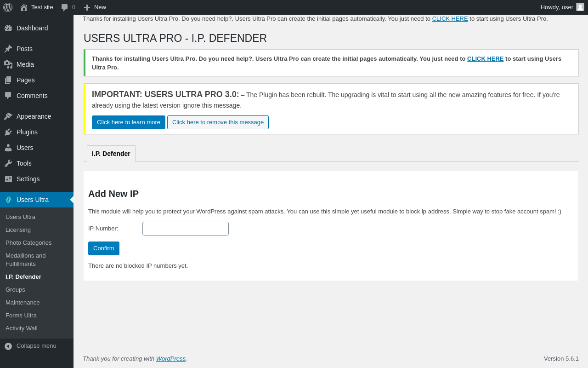Click the Users person icon
Viewport: 588px width, 368px height.
(x=8, y=148)
